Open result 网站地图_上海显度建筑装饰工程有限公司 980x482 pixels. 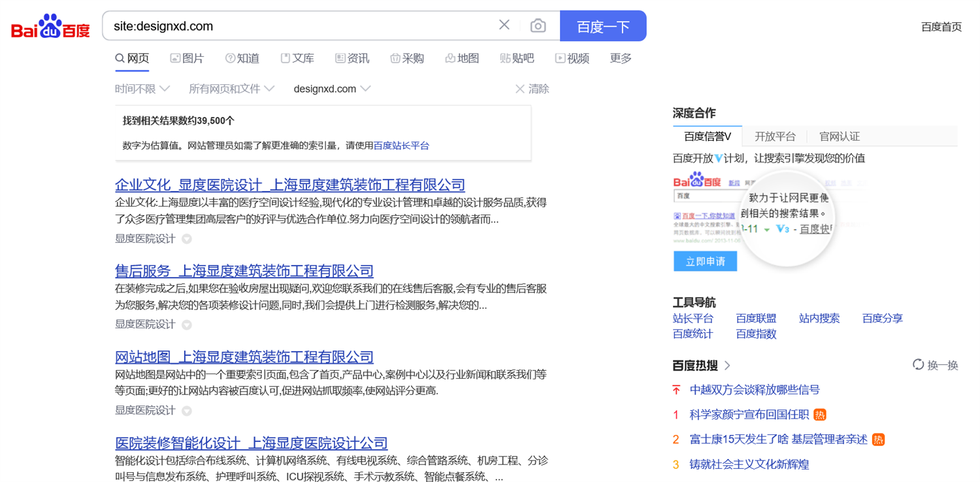point(244,357)
